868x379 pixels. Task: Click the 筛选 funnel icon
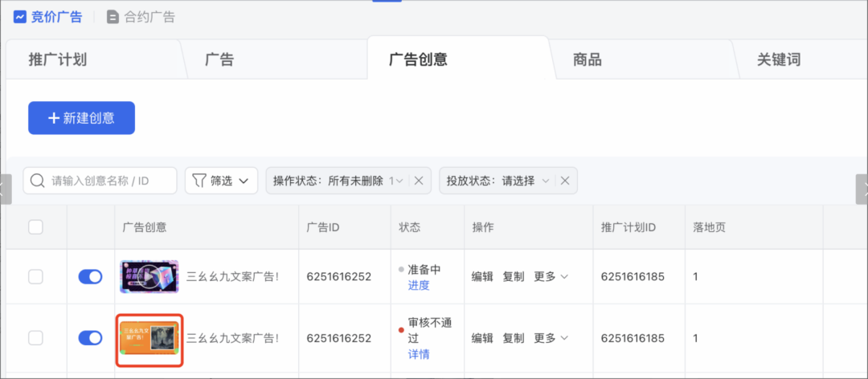(x=198, y=181)
